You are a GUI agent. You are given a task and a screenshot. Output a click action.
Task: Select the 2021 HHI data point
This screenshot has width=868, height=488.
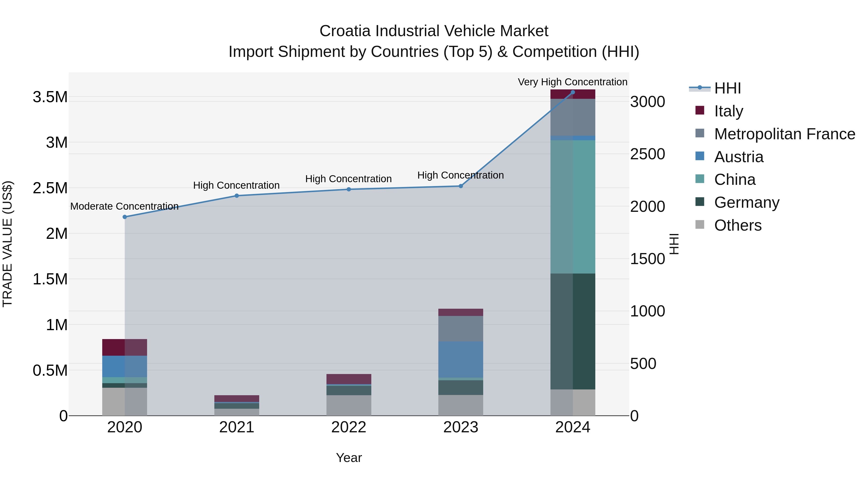pyautogui.click(x=237, y=196)
